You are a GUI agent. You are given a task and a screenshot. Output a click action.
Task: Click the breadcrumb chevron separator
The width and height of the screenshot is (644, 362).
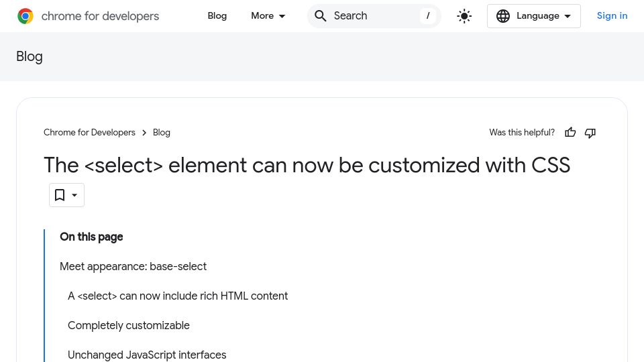144,133
